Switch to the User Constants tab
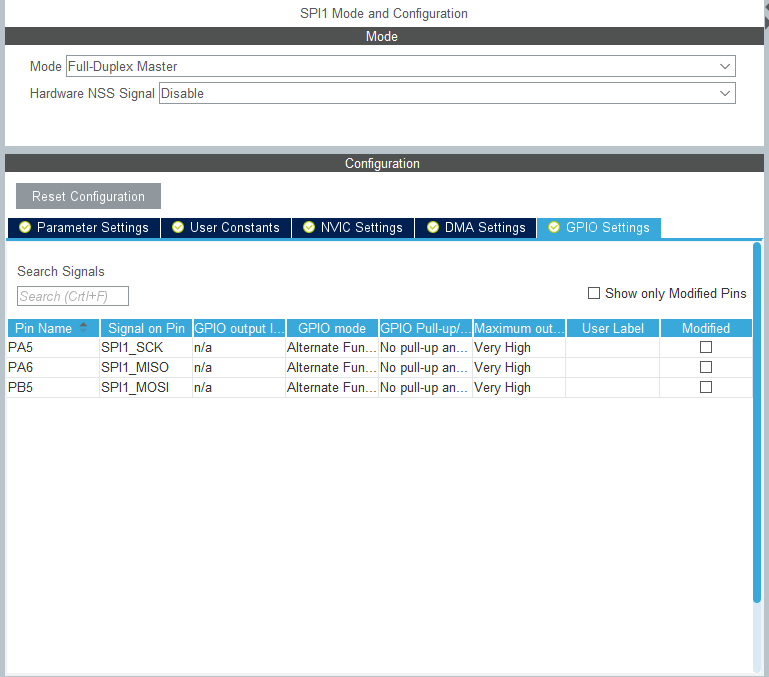The height and width of the screenshot is (677, 769). pyautogui.click(x=226, y=228)
